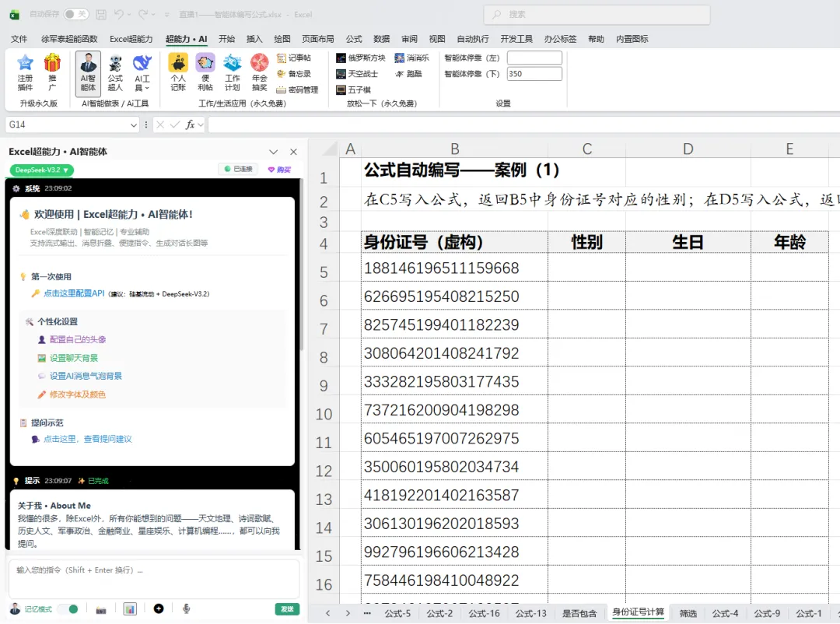Switch to the 公式 ribbon tab

pos(354,39)
